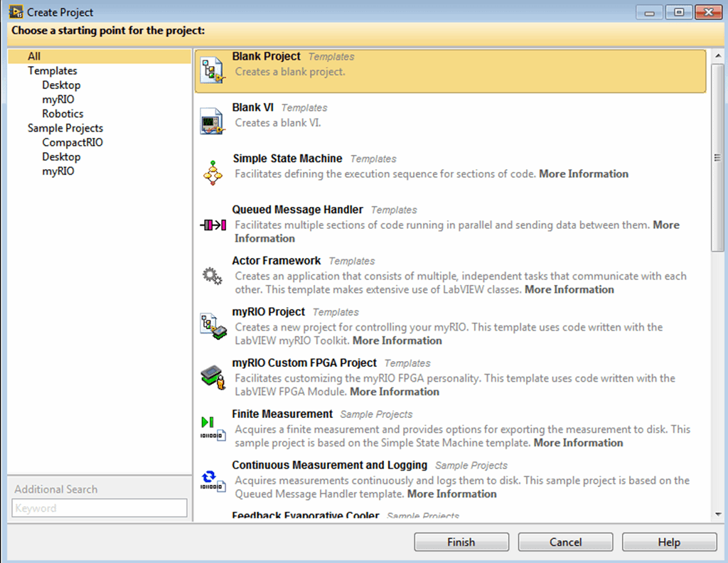
Task: Click the myRIO Project icon
Action: 212,327
